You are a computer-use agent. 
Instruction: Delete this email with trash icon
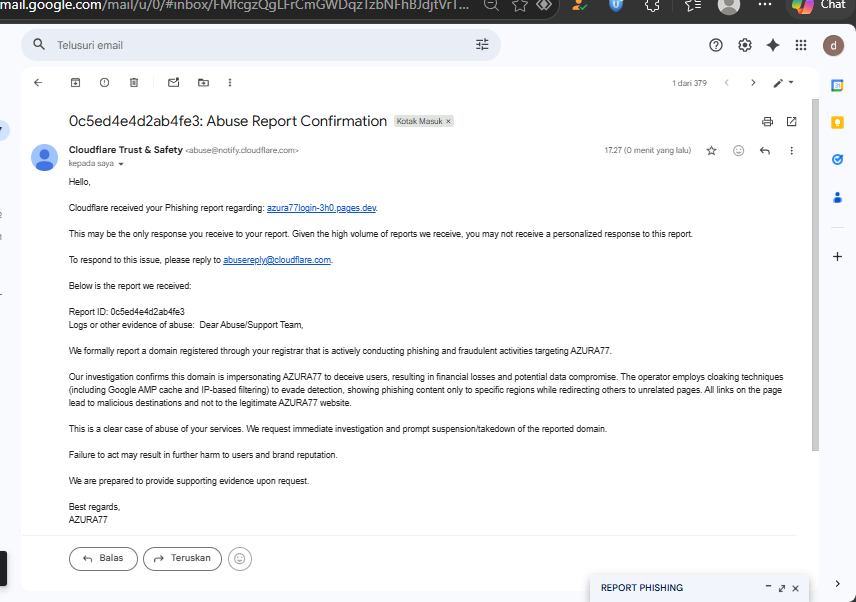[x=134, y=82]
